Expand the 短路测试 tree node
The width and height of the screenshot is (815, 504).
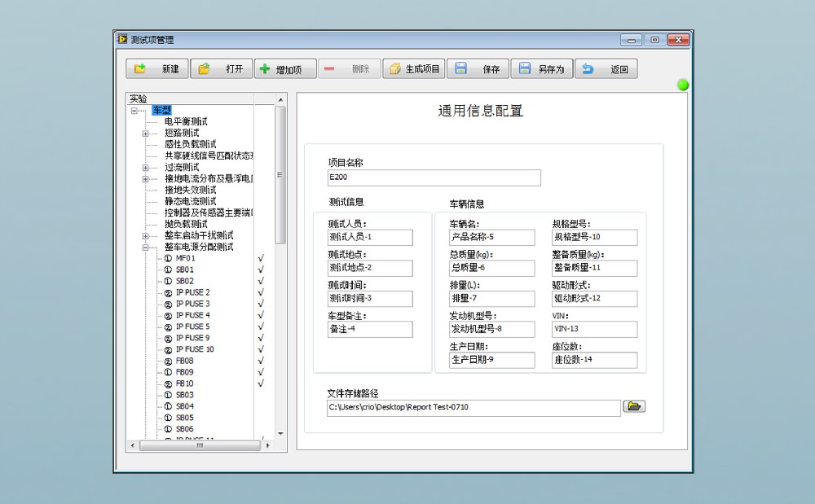tap(146, 134)
